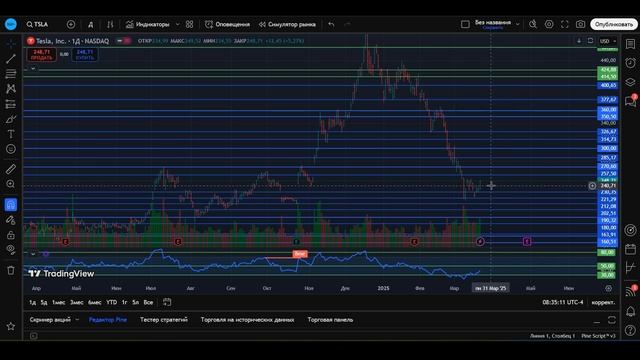Open chart settings hexagon icon
Image resolution: width=640 pixels, height=360 pixels.
(549, 24)
